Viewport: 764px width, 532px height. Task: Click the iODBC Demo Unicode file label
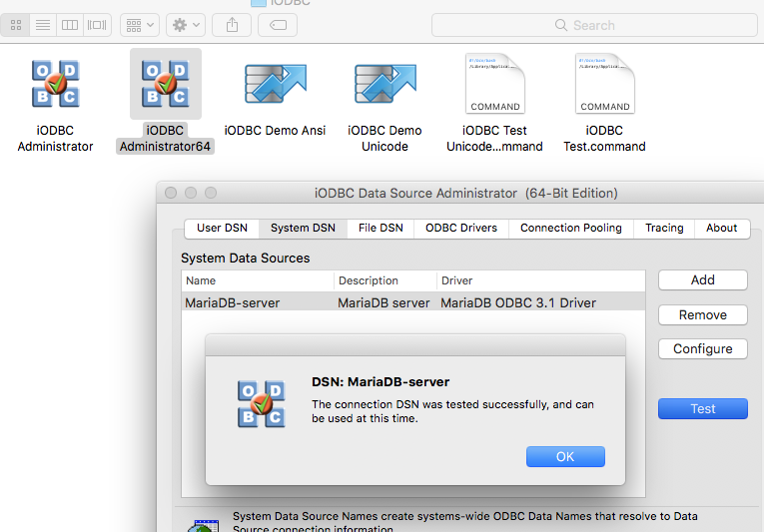[x=384, y=139]
